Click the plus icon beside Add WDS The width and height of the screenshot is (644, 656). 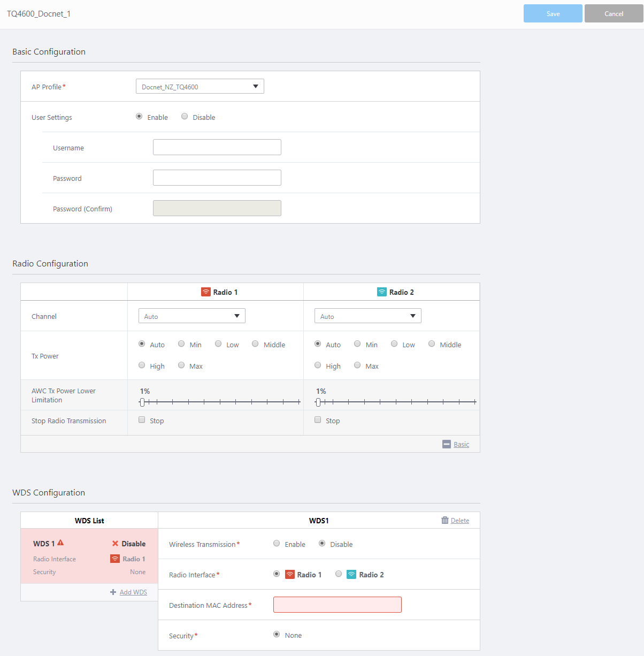113,592
